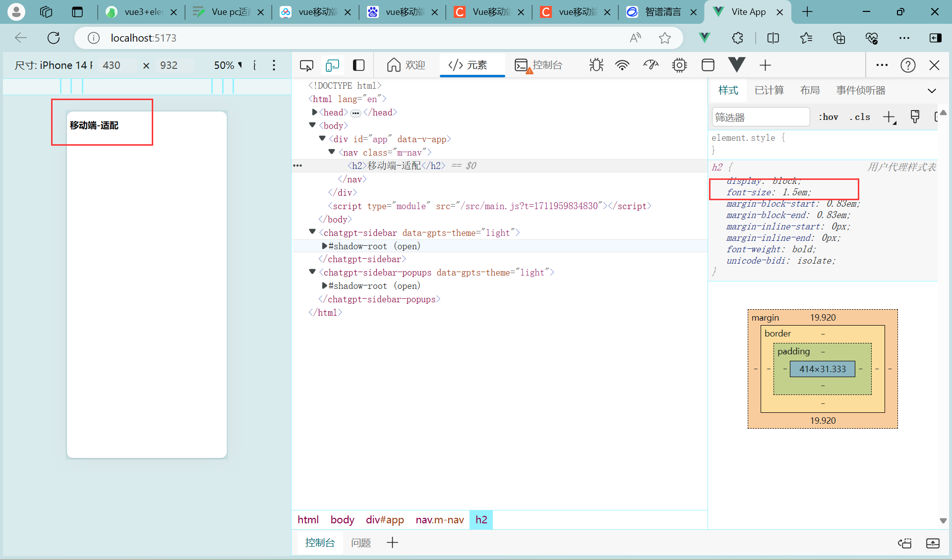
Task: Expand the head element in DOM tree
Action: point(314,112)
